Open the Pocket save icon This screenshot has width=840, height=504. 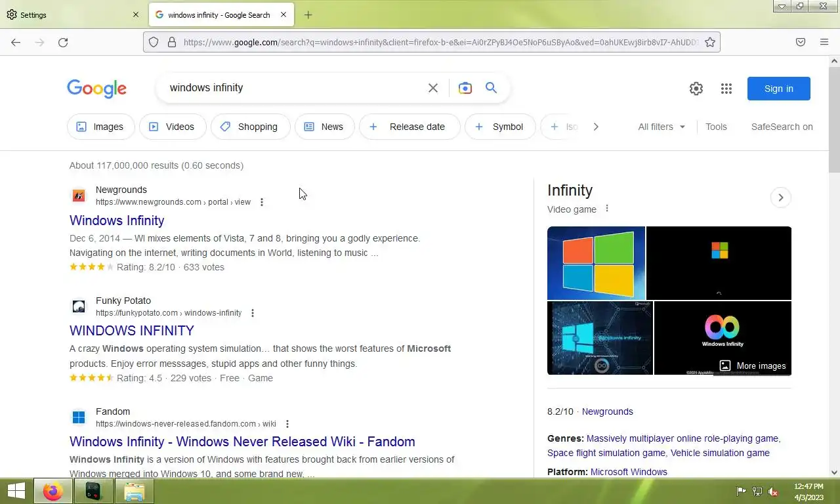click(x=801, y=42)
